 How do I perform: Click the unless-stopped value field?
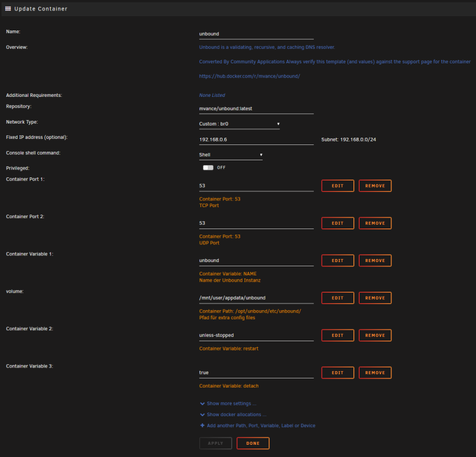pyautogui.click(x=256, y=335)
